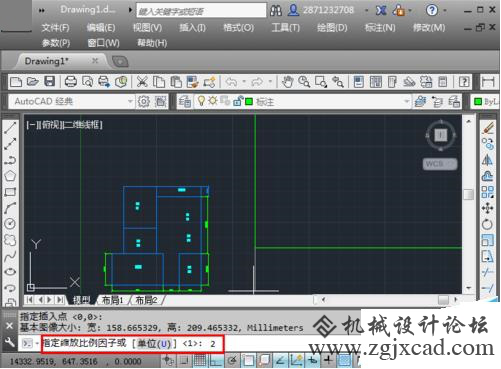Open the 文件(F) menu
Viewport: 501px width, 369px height.
click(55, 28)
